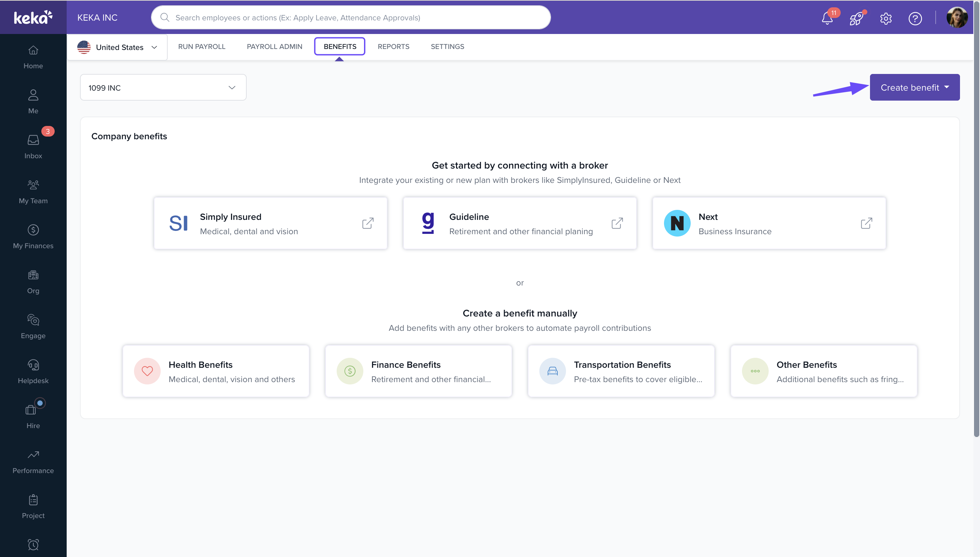This screenshot has width=980, height=557.
Task: Select the Transportation Benefits card
Action: [x=621, y=371]
